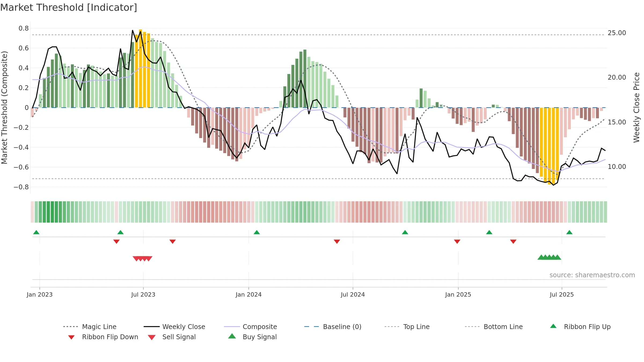The height and width of the screenshot is (362, 644).
Task: Click the ribbon flip up triangle between Jul 2024 and Jan 2025
Action: (405, 232)
